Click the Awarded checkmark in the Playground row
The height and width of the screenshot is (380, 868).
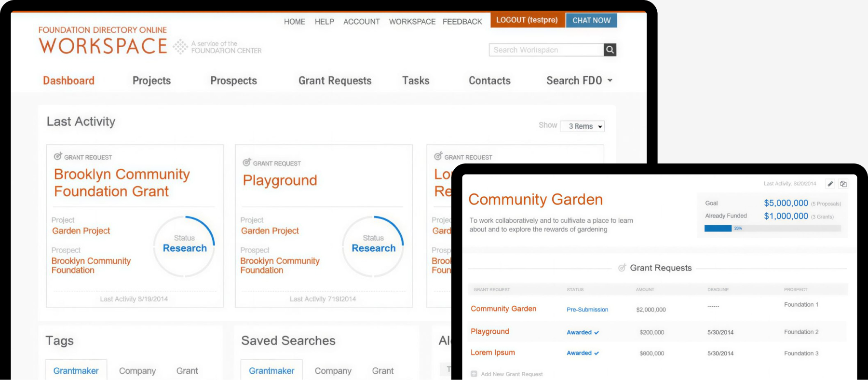[x=597, y=333]
